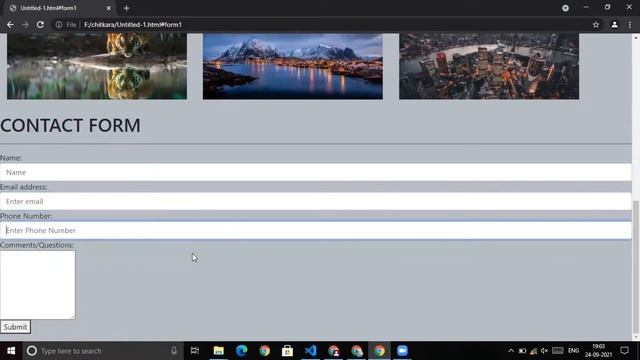
Task: Click the Comments/Questions: label
Action: tap(37, 245)
